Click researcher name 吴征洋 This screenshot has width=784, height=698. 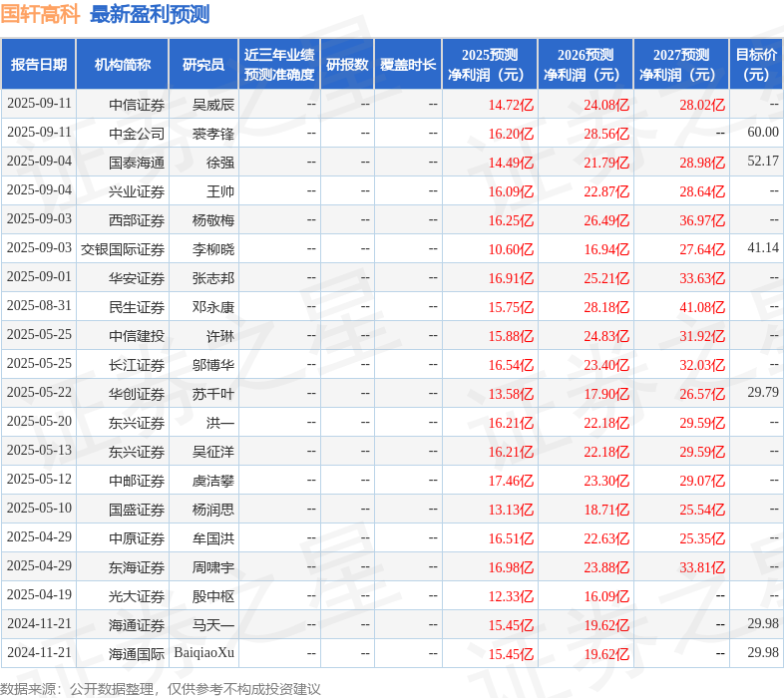point(213,453)
